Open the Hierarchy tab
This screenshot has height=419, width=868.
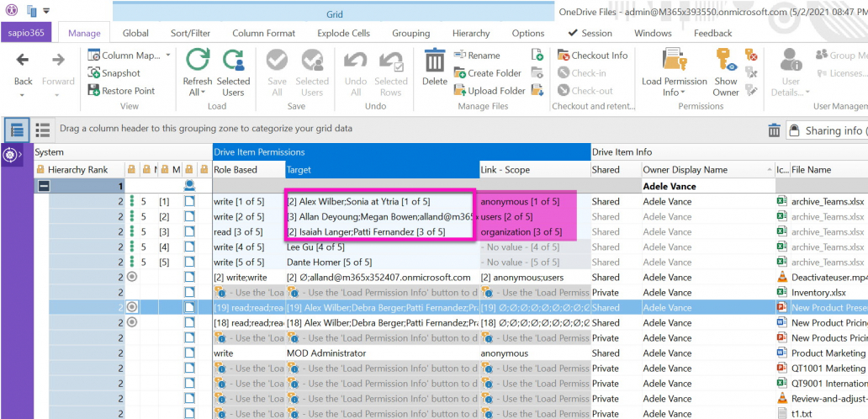471,33
